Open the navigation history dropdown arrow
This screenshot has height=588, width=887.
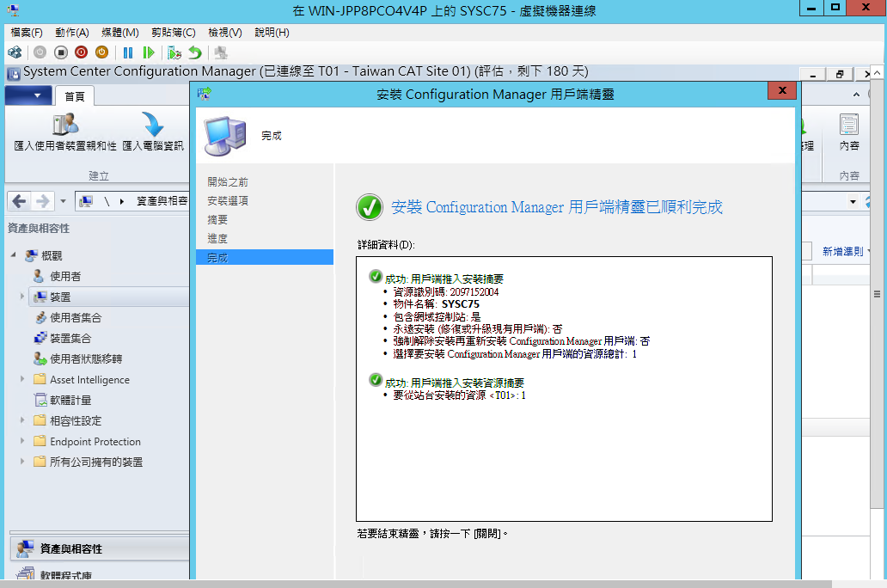tap(63, 201)
